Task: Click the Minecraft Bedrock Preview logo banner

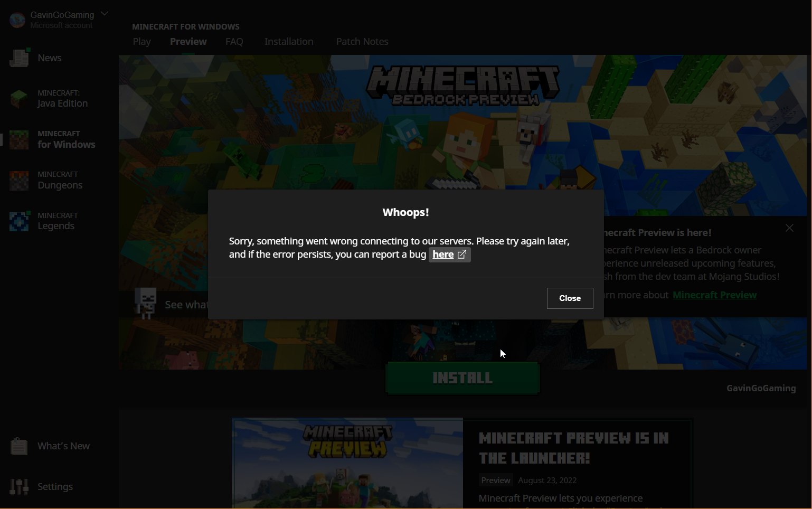Action: [x=463, y=86]
